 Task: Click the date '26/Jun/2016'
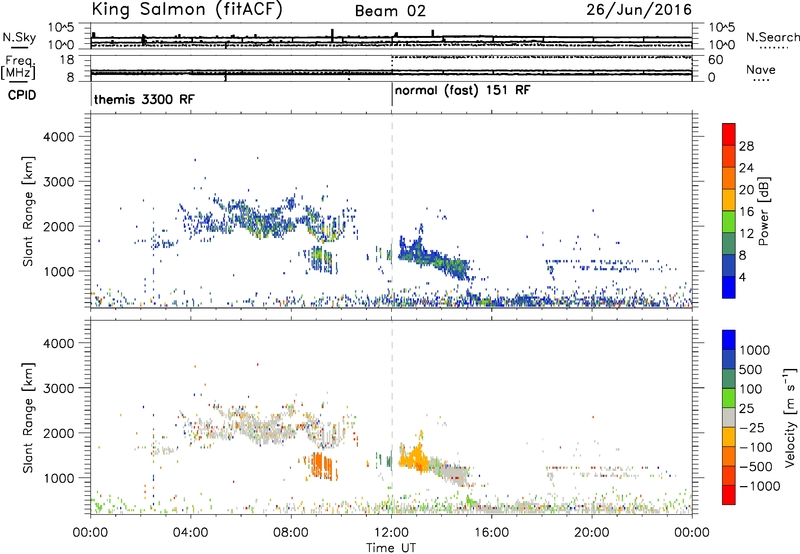(639, 10)
